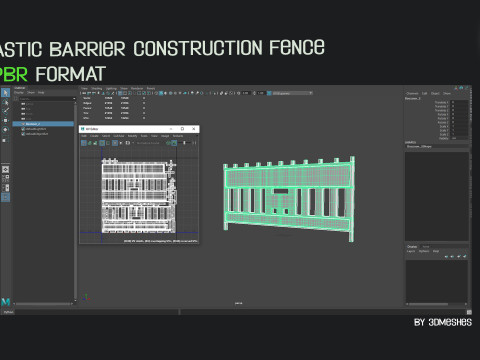Switch to single perspective view layout

(6, 169)
